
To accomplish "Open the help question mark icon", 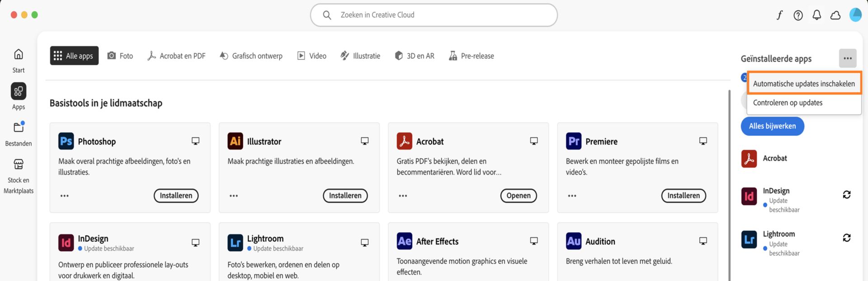I will point(798,15).
